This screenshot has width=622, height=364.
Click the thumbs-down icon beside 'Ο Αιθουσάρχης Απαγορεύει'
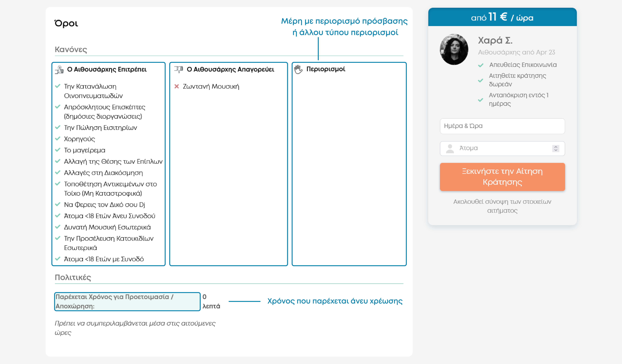tap(178, 69)
